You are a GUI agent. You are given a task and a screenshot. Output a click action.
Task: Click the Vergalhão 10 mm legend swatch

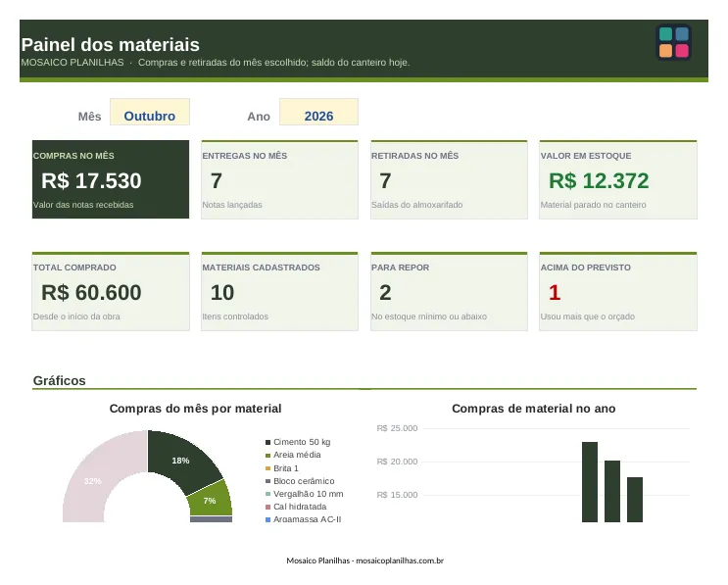[267, 494]
